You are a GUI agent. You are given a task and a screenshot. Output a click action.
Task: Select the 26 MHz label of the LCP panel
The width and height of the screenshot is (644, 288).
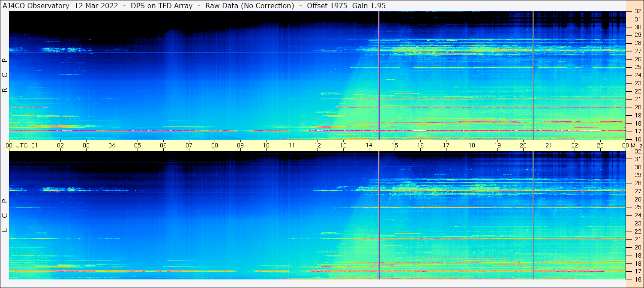(637, 199)
